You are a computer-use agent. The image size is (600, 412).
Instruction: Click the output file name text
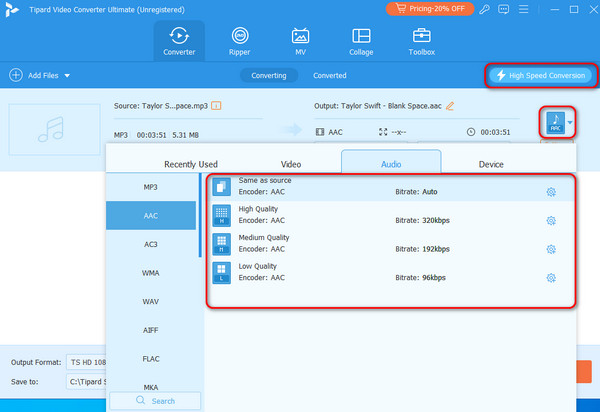tap(378, 106)
